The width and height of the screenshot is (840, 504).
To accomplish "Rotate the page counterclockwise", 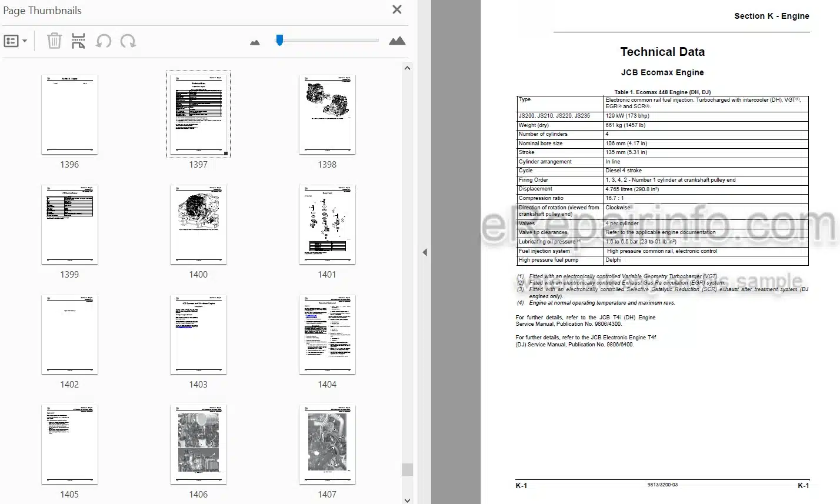I will point(104,41).
